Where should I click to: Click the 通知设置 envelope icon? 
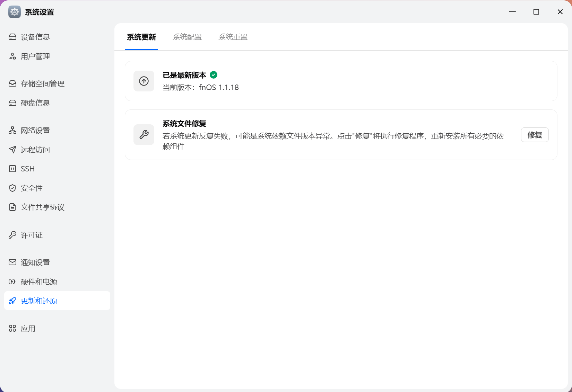coord(12,262)
